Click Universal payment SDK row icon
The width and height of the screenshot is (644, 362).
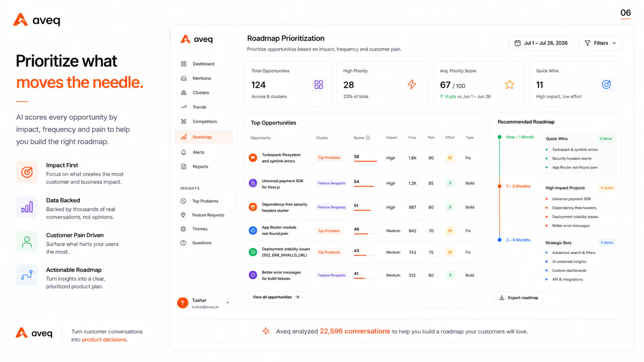click(x=253, y=183)
